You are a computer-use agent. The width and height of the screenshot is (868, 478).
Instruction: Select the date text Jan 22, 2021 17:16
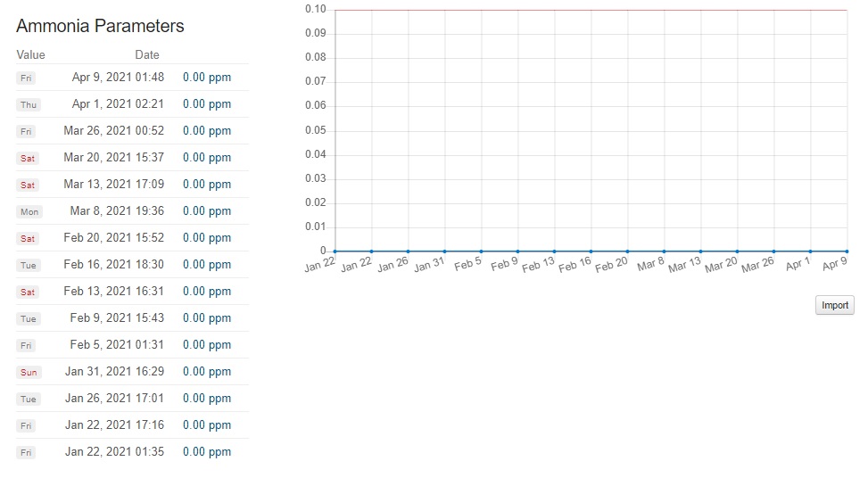(114, 424)
